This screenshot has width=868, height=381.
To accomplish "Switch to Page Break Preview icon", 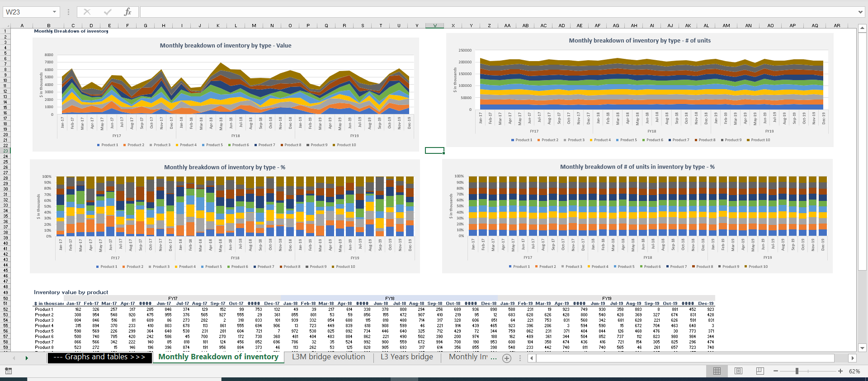I will click(760, 371).
